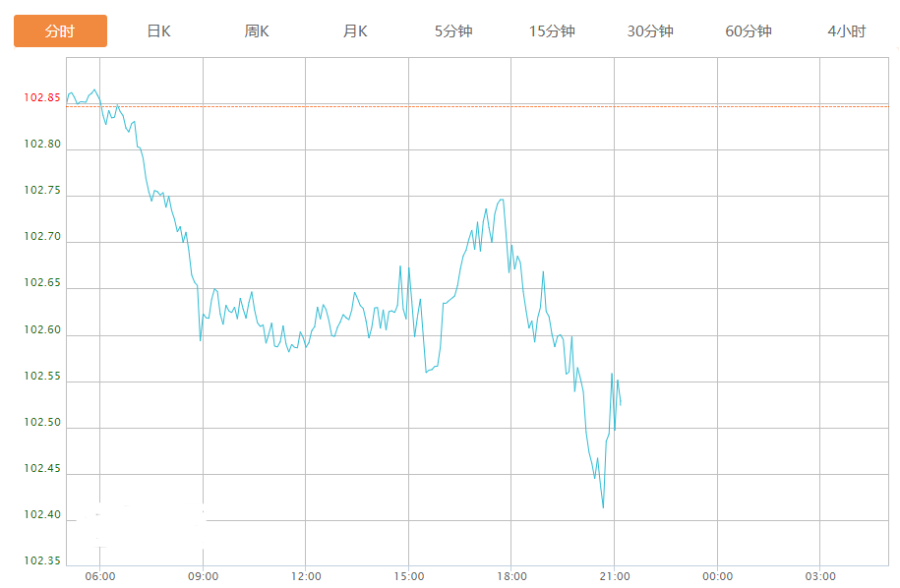The height and width of the screenshot is (588, 900).
Task: Click the orange dashed reference price line
Action: tap(478, 107)
